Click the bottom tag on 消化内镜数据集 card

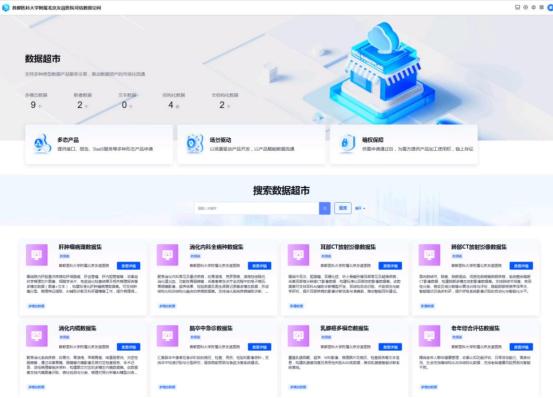click(x=36, y=387)
